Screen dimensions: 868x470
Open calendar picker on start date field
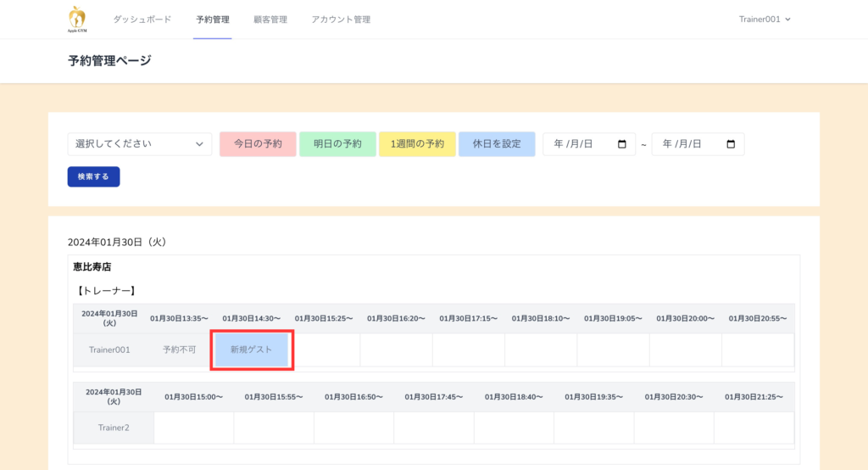[622, 144]
